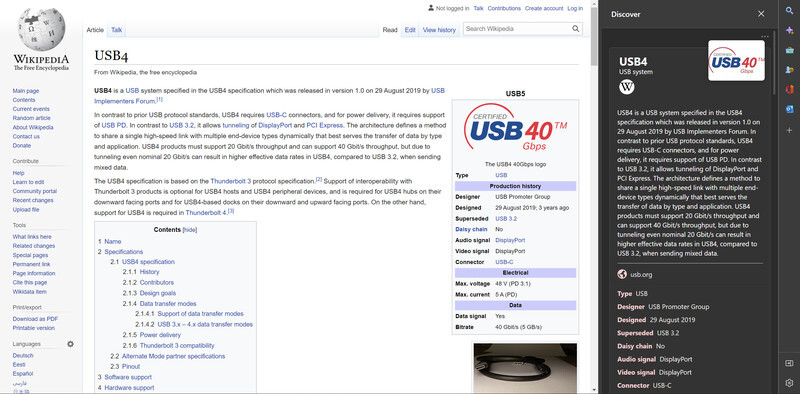The height and width of the screenshot is (394, 800).
Task: Open Thunderbolt 3 link in article
Action: [231, 181]
